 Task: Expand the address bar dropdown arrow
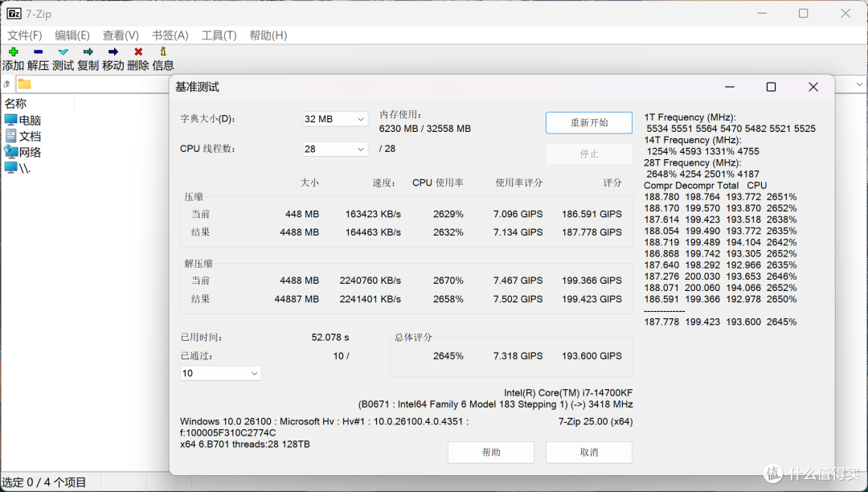[x=858, y=84]
